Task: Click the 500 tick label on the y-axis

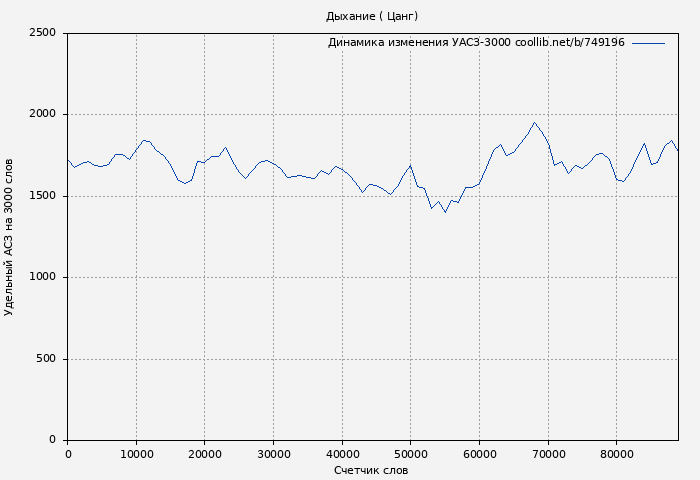Action: (x=45, y=359)
